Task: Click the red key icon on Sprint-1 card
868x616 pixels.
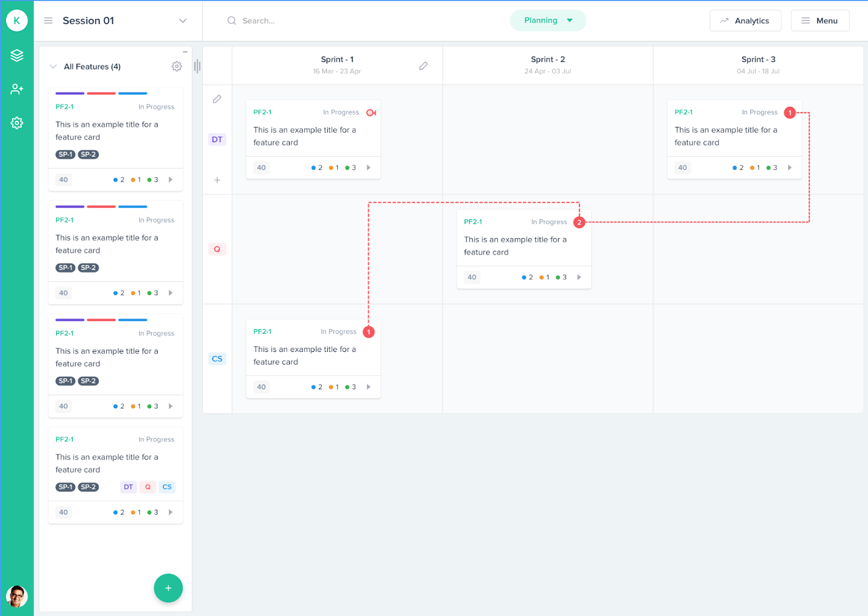Action: tap(371, 112)
